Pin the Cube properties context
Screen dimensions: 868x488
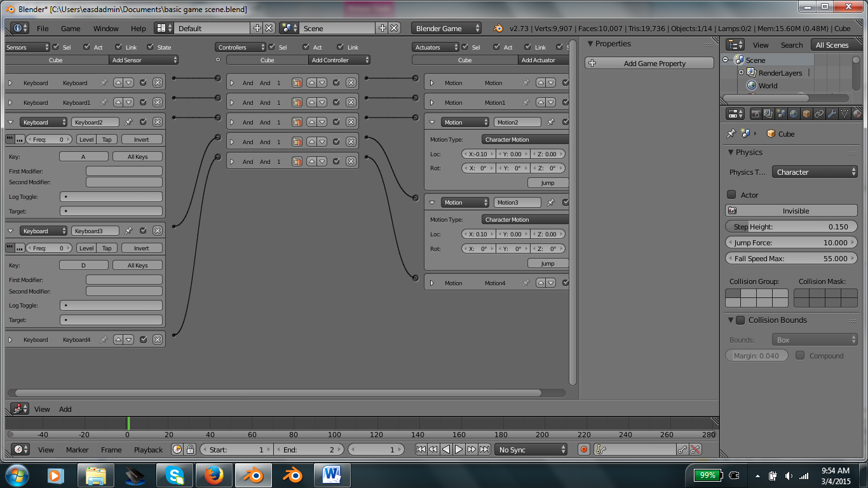(x=731, y=133)
